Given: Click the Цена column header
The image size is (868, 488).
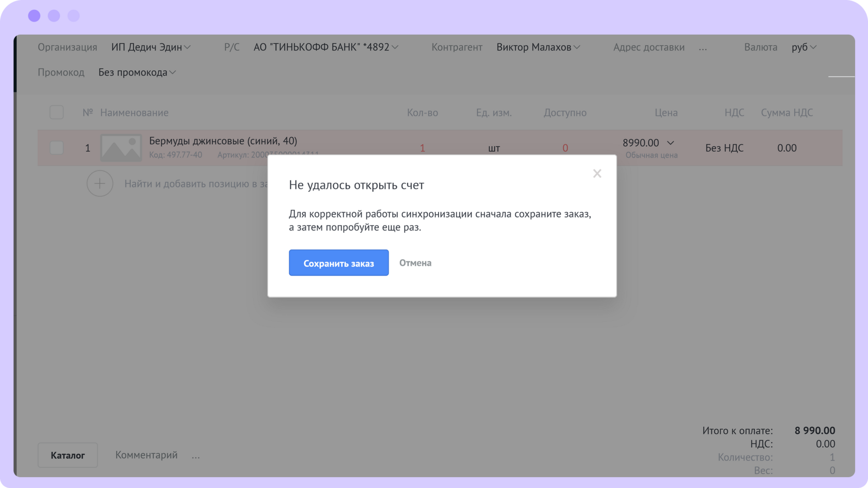Looking at the screenshot, I should pyautogui.click(x=666, y=113).
